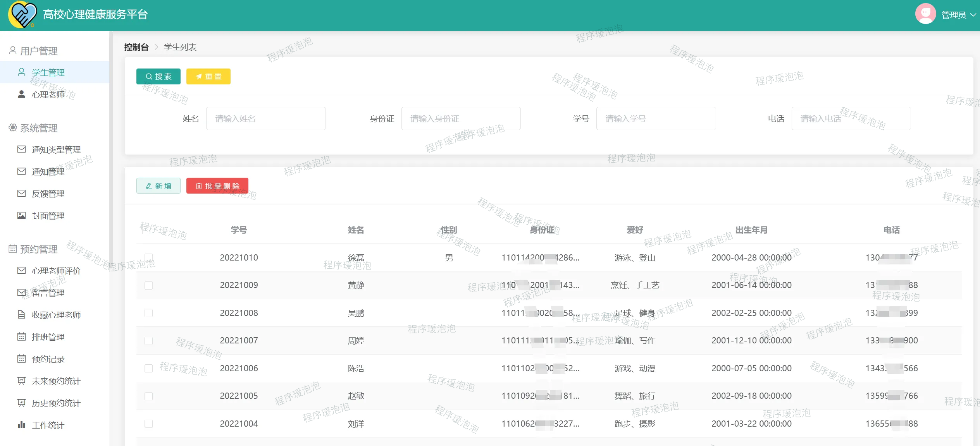The height and width of the screenshot is (446, 980).
Task: Click the 心理老师 person icon in sidebar
Action: pos(22,94)
